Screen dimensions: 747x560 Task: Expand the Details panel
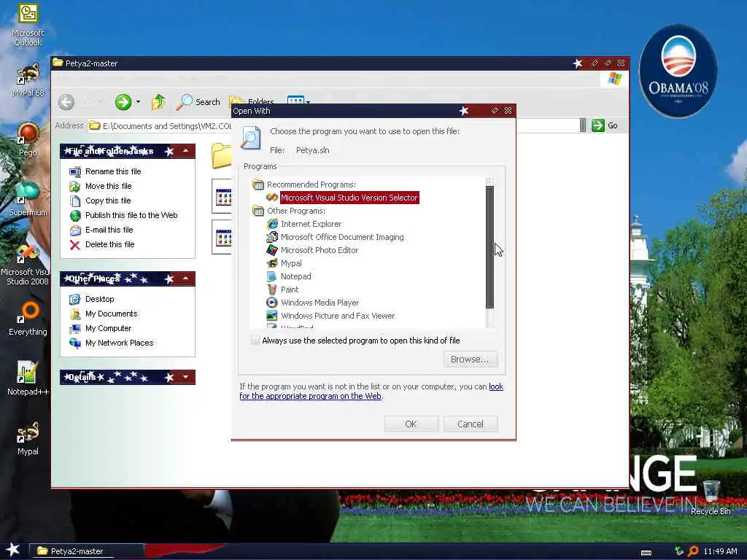[x=186, y=377]
